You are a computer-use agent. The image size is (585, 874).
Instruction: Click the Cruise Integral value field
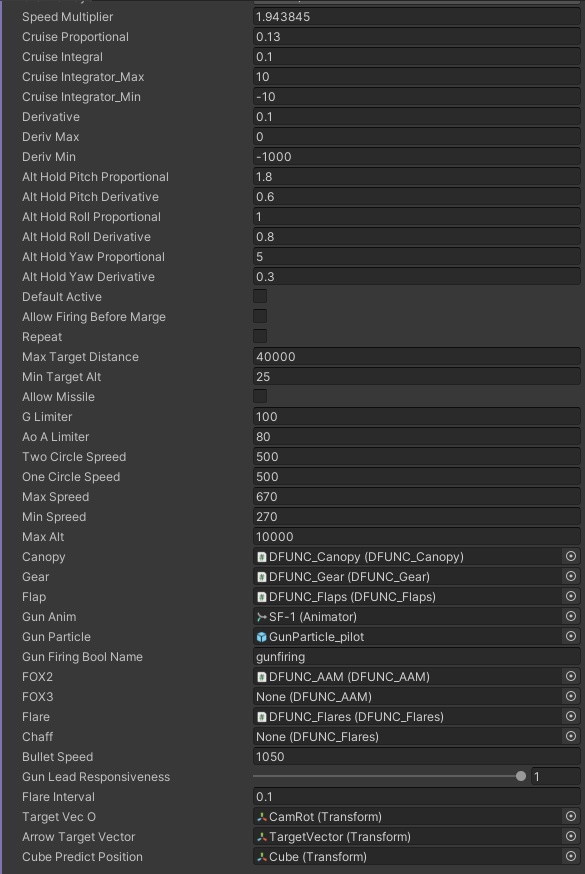coord(417,57)
